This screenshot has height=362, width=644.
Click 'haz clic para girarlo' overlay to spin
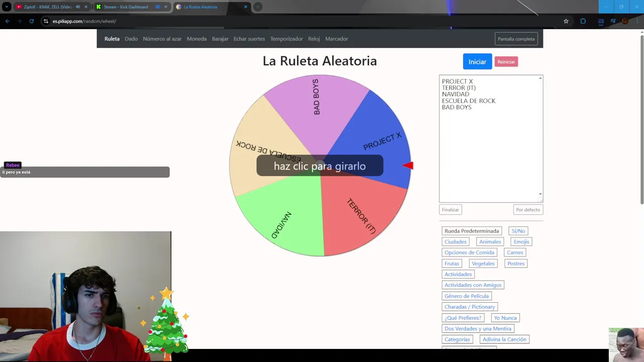[x=320, y=165]
